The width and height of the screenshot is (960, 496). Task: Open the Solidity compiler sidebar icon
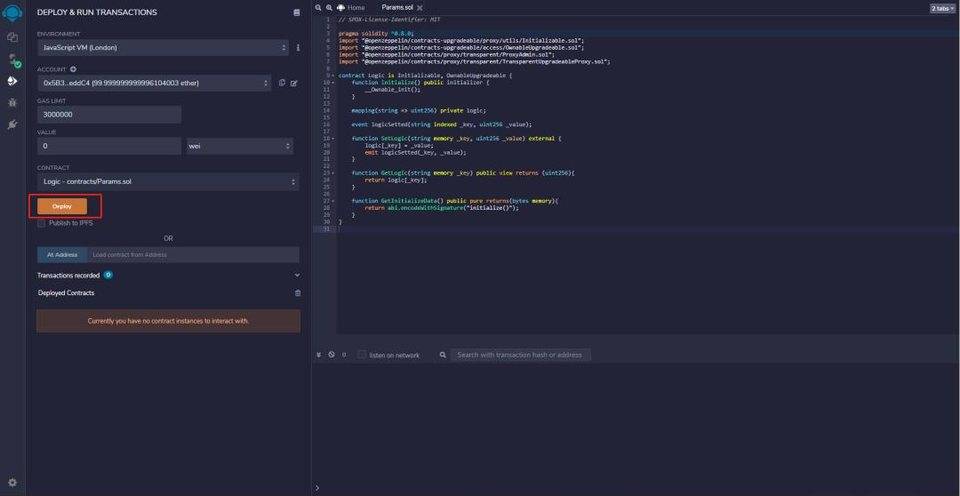[x=12, y=59]
